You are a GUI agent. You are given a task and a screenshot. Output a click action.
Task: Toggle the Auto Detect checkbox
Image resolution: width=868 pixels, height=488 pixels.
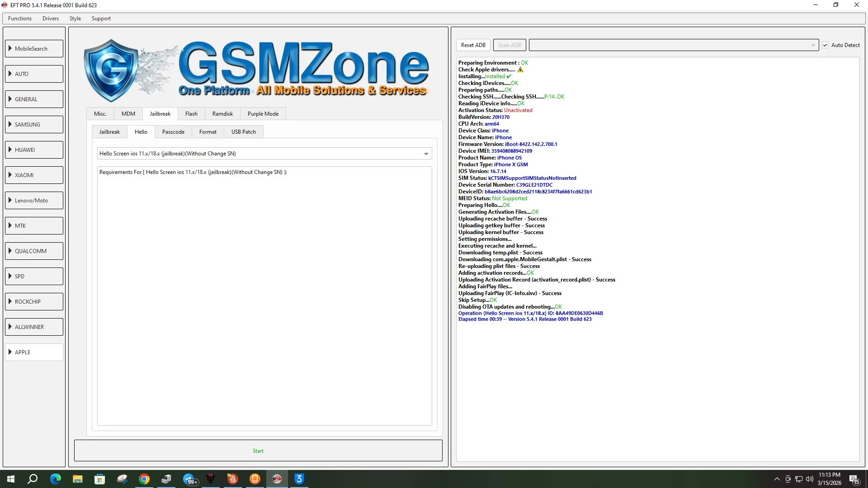(x=825, y=45)
